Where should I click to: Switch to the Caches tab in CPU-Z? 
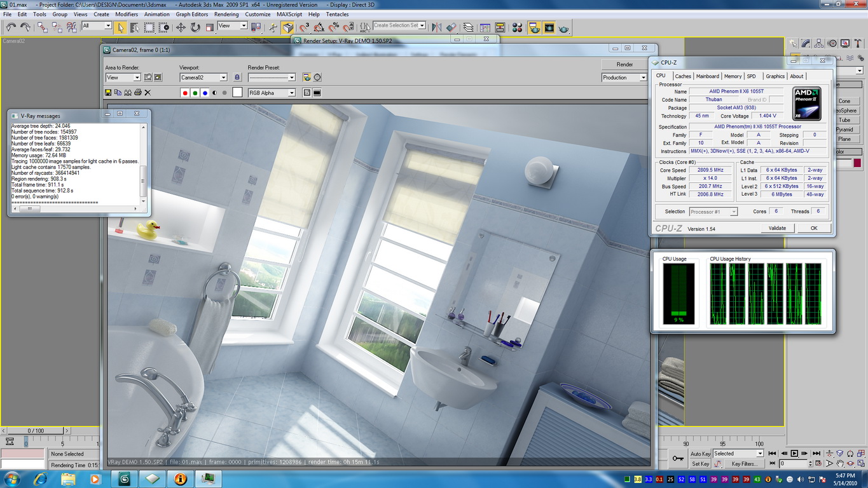click(x=683, y=76)
